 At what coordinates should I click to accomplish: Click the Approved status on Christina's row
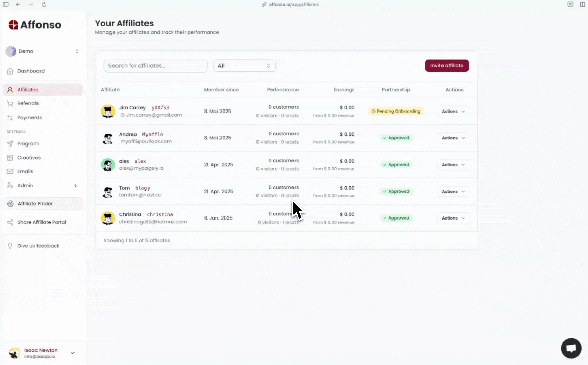click(396, 218)
